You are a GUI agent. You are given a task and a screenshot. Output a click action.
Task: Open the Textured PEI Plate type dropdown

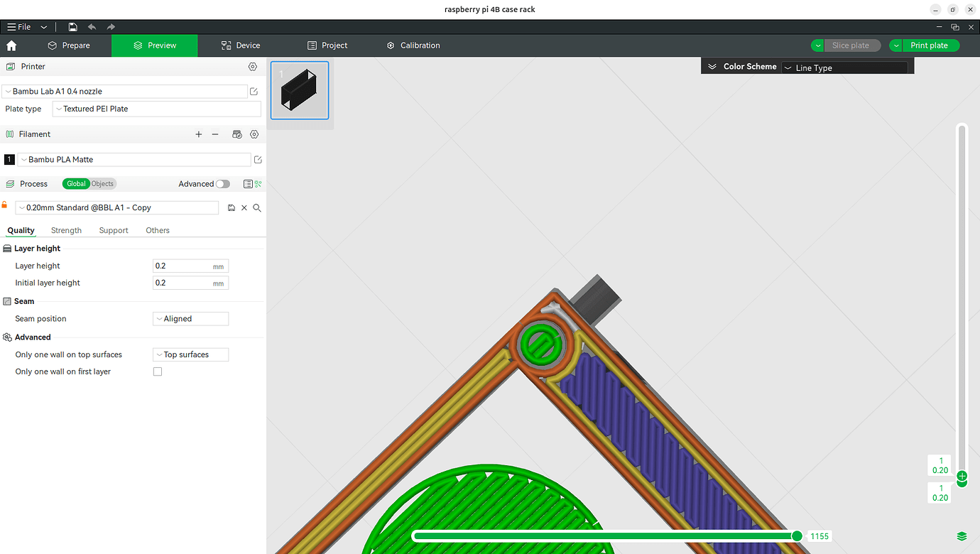click(x=157, y=109)
